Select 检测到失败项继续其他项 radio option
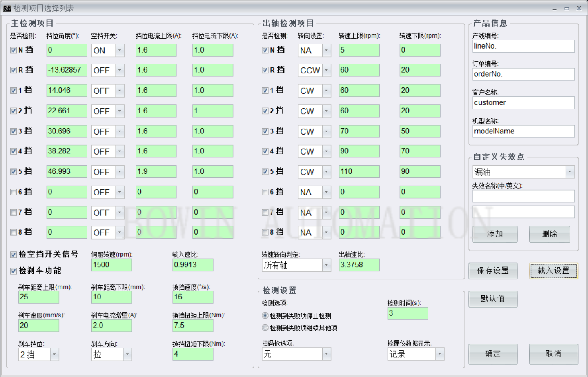This screenshot has height=377, width=588. click(x=265, y=328)
